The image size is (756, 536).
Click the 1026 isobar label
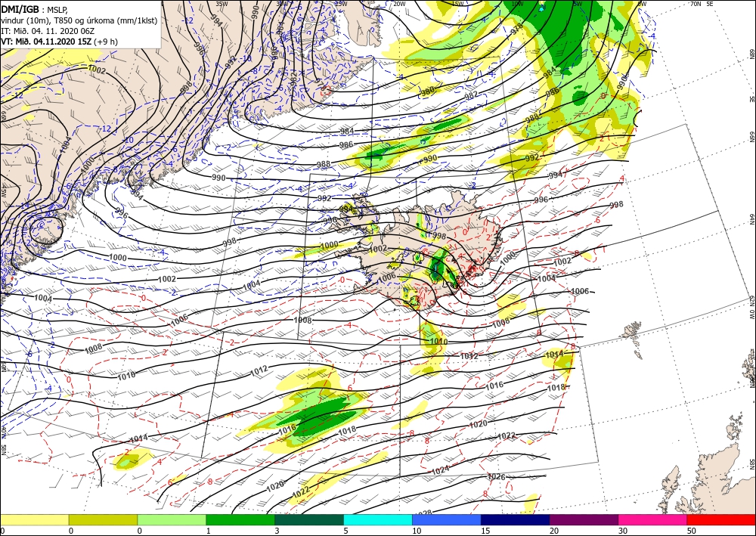click(497, 477)
